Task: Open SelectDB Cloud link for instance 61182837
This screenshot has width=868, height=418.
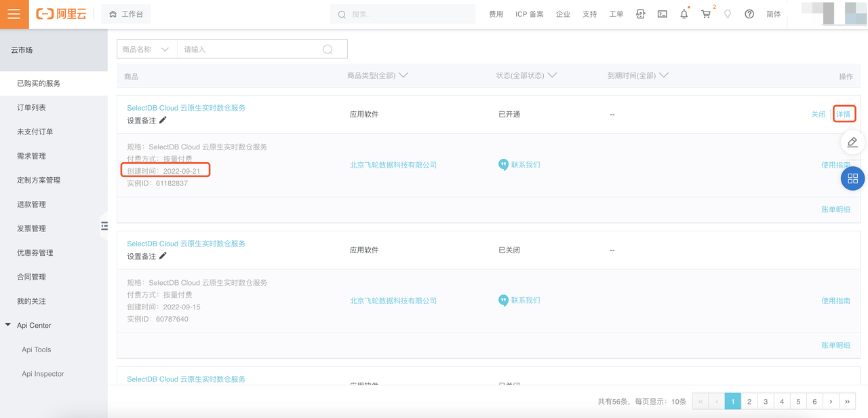Action: (186, 108)
